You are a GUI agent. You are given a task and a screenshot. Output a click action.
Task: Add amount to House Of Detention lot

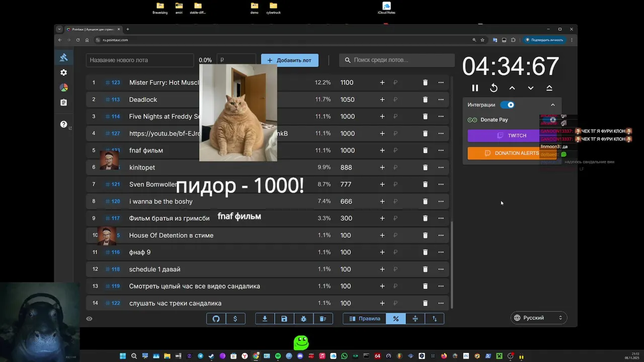(382, 235)
